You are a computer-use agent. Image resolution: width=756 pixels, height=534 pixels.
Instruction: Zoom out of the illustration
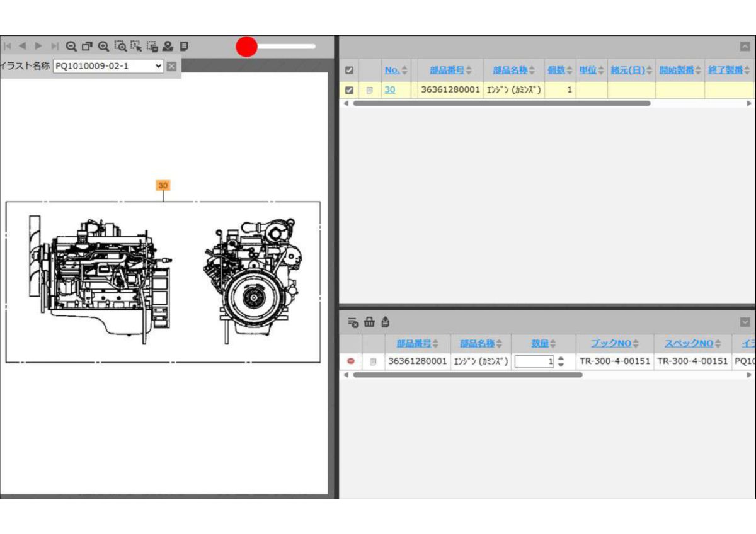tap(71, 46)
